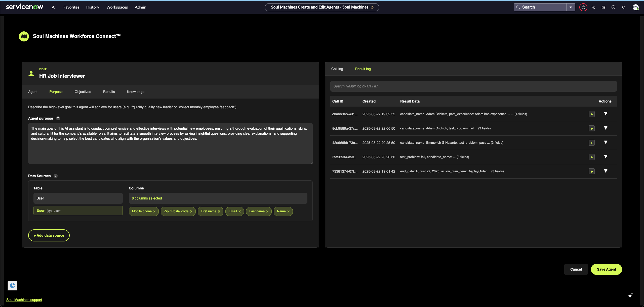
Task: Remove the Mobile phone column chip
Action: [154, 211]
